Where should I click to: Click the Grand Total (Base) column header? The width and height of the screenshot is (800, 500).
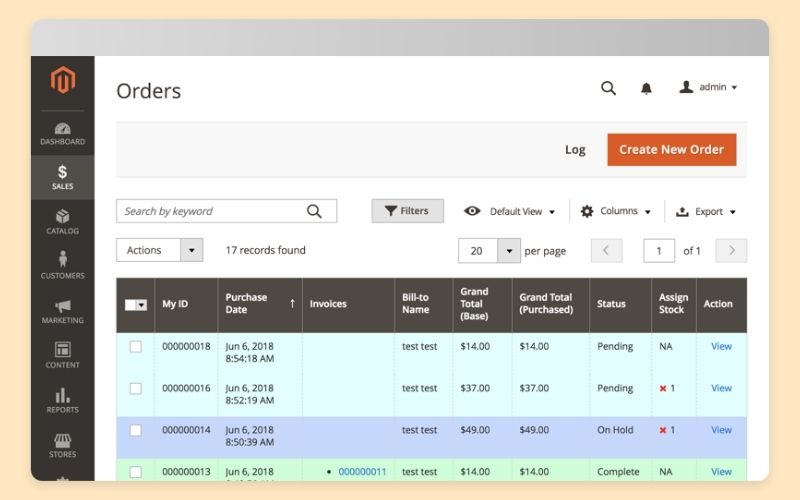pyautogui.click(x=482, y=305)
